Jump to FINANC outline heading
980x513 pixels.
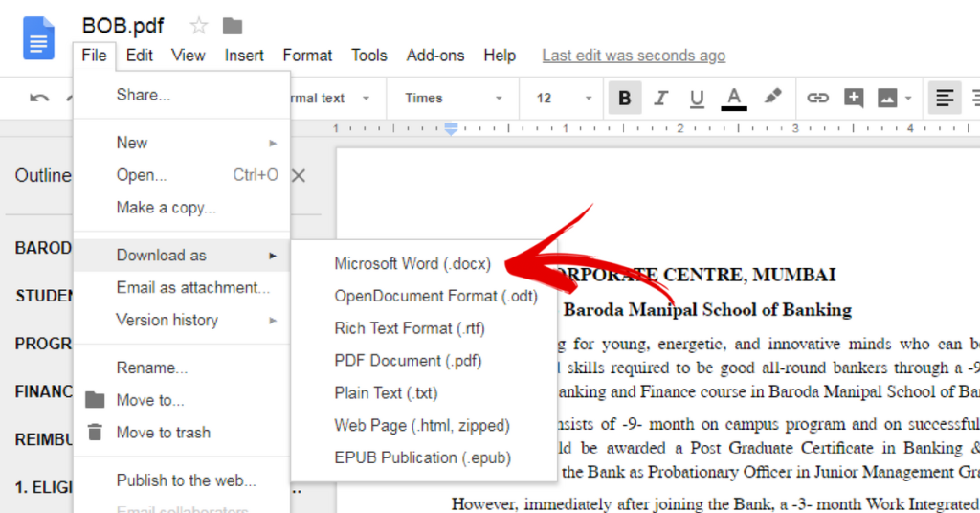tap(43, 391)
